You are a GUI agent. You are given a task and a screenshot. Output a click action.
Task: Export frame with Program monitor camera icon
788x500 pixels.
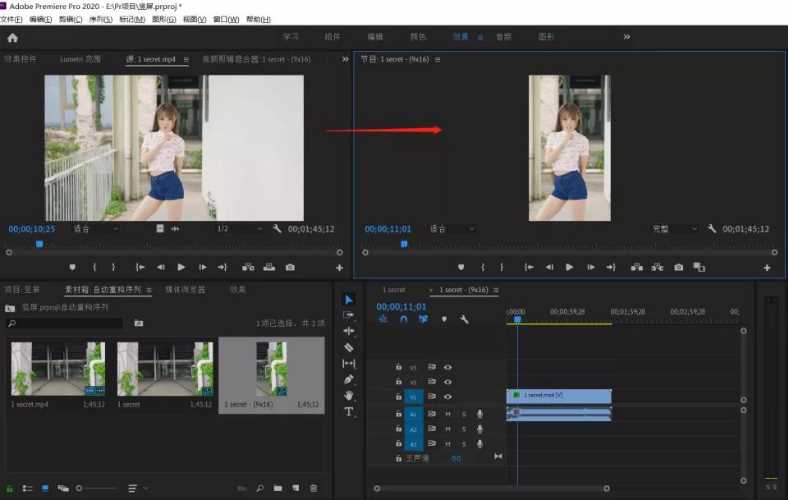click(x=679, y=267)
